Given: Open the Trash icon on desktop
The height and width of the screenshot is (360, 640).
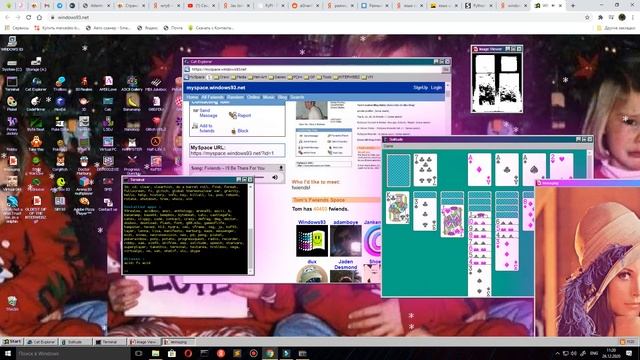Looking at the screenshot, I should 12,304.
